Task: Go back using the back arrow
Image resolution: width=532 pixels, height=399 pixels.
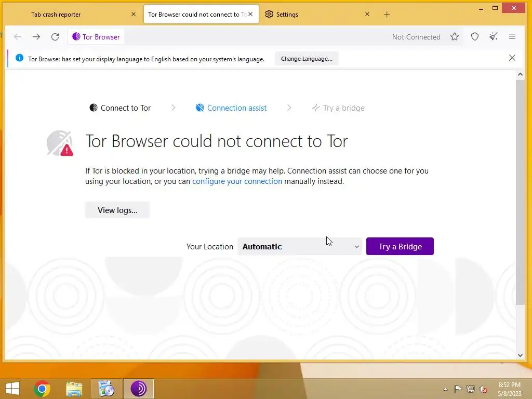Action: 18,37
